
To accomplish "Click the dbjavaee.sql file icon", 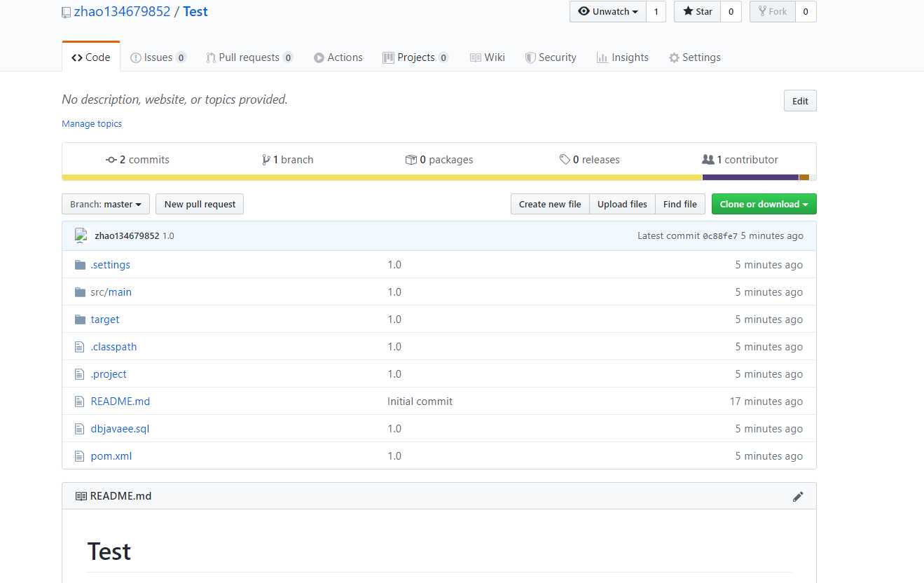I will click(79, 429).
